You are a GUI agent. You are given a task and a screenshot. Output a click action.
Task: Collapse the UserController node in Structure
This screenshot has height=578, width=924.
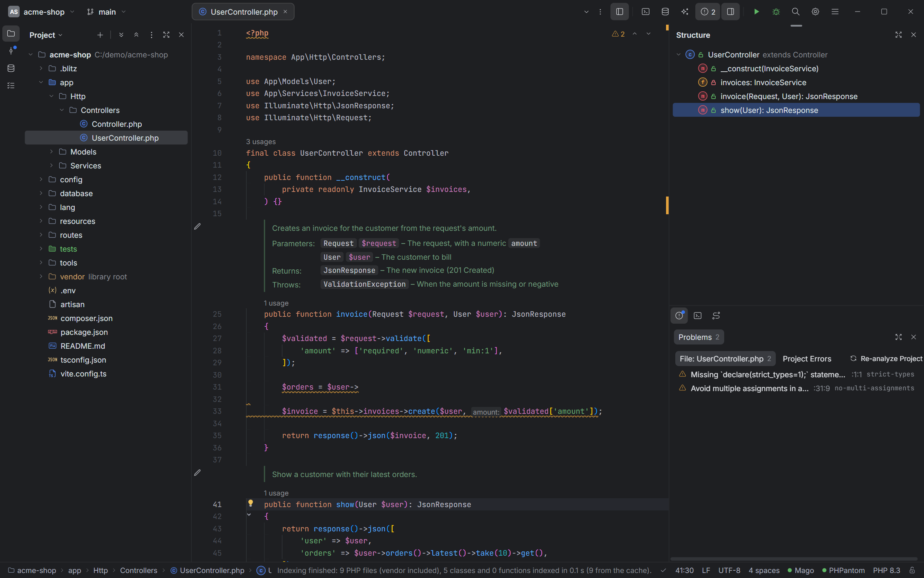click(x=678, y=55)
